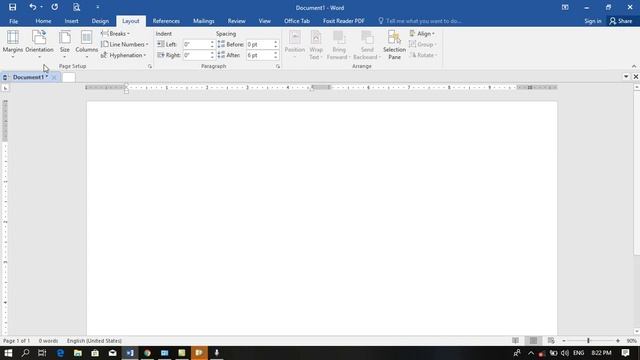The image size is (640, 360).
Task: Switch to the Insert tab
Action: [71, 21]
